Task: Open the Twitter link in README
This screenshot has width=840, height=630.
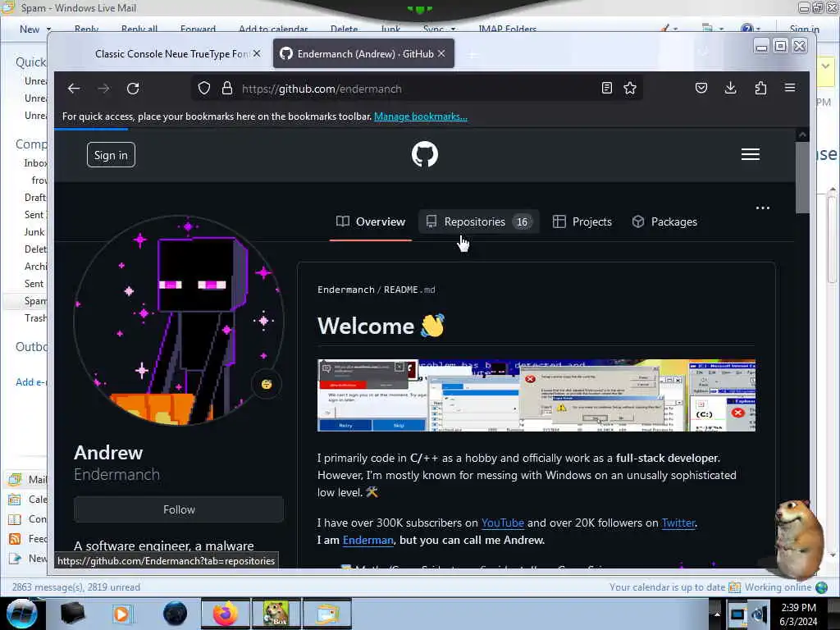Action: point(678,523)
